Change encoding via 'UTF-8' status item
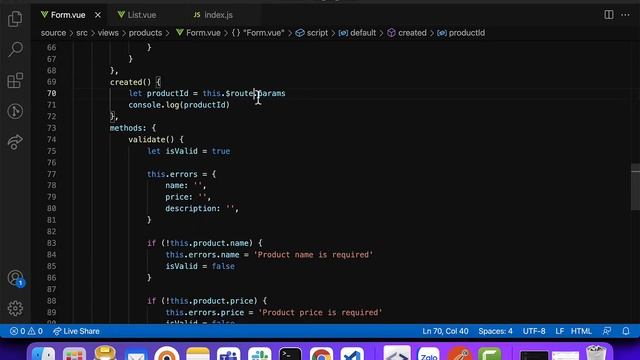 coord(534,331)
